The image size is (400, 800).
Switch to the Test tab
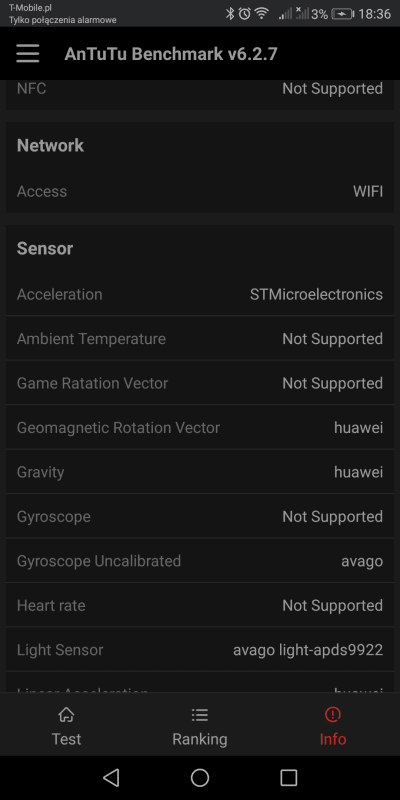tap(66, 724)
